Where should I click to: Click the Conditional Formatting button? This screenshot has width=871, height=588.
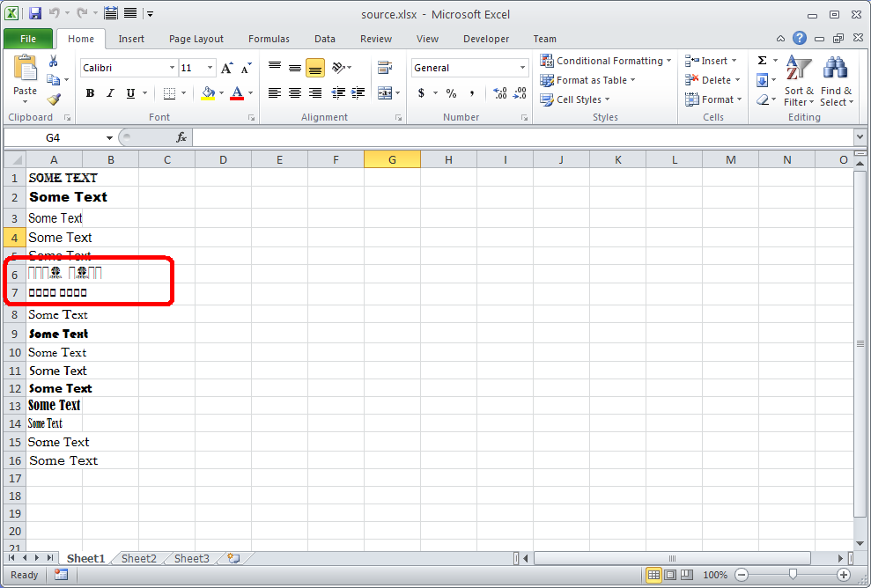tap(607, 61)
